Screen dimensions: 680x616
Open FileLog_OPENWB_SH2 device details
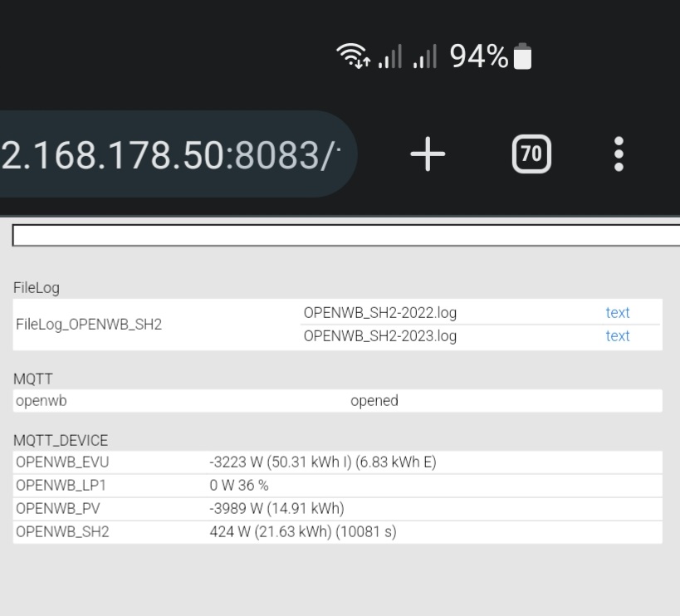[x=89, y=325]
